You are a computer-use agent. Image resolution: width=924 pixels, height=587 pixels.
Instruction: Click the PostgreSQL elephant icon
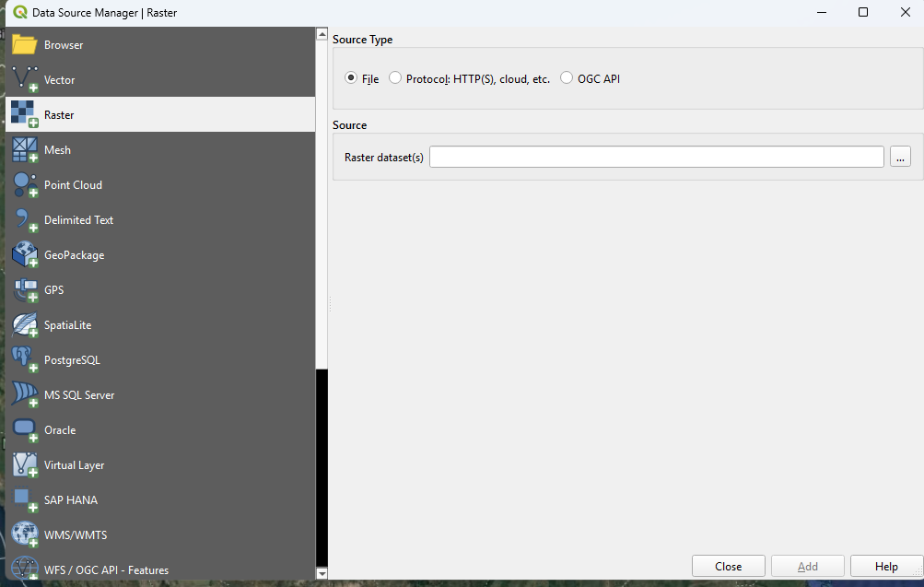[24, 359]
